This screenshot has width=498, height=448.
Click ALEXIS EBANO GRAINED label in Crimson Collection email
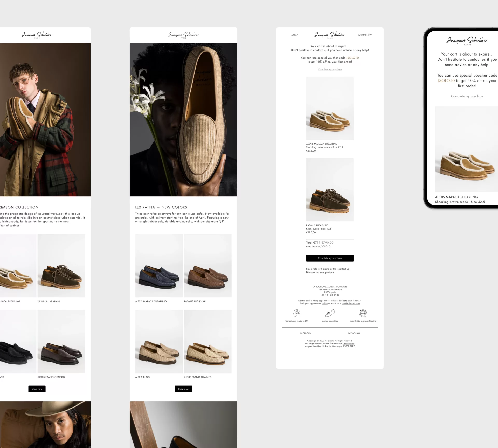(51, 377)
